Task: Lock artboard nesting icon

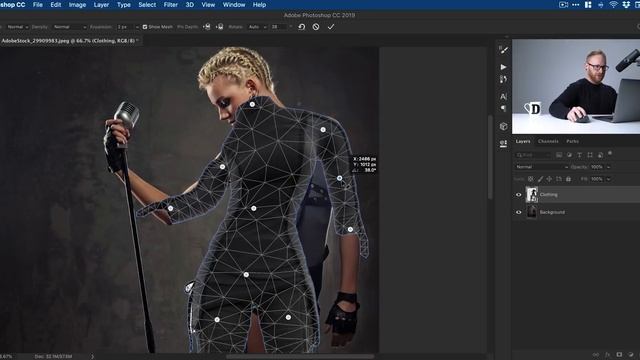Action: point(559,179)
